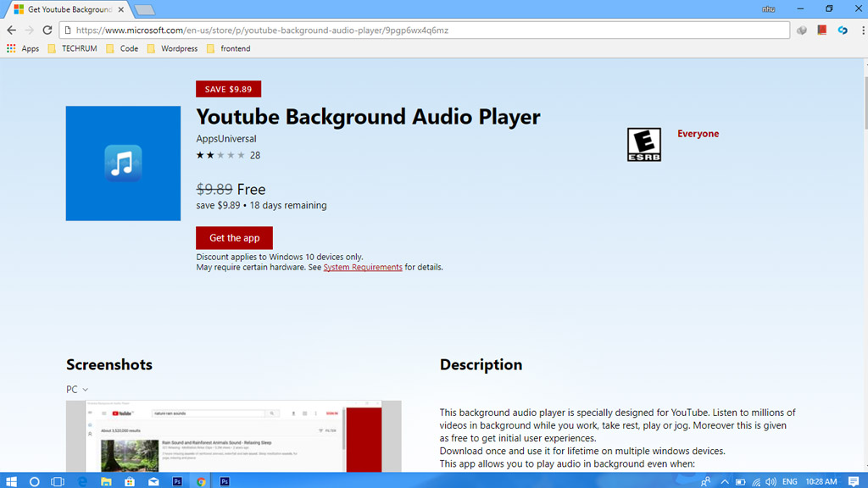Image resolution: width=868 pixels, height=488 pixels.
Task: Open File Explorer from the taskbar
Action: (x=106, y=482)
